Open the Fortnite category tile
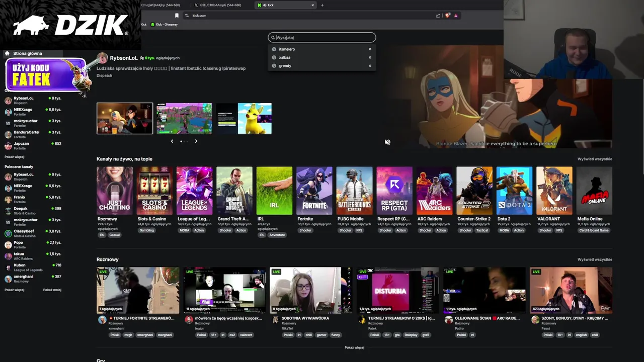This screenshot has width=644, height=362. (x=314, y=191)
